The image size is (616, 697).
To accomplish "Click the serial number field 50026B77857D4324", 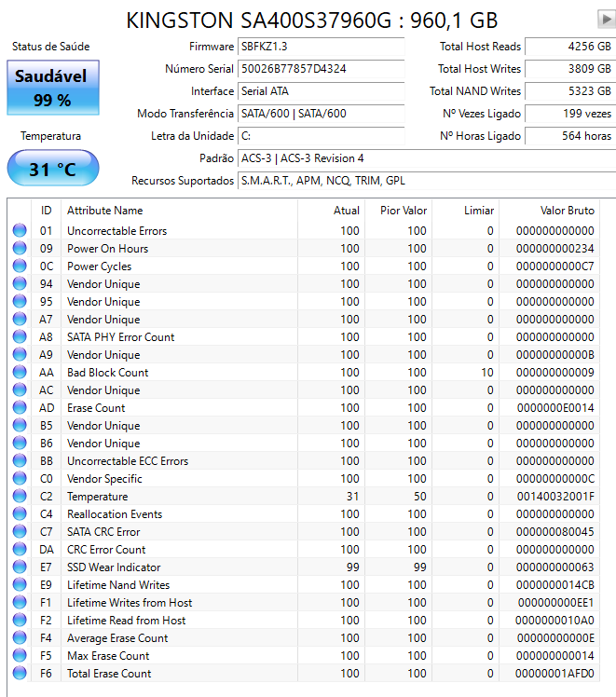I will tap(321, 69).
